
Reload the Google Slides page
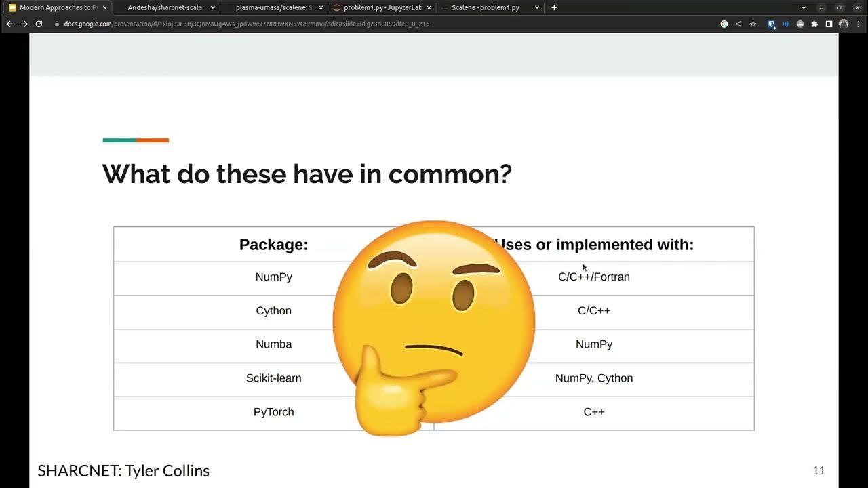click(39, 24)
